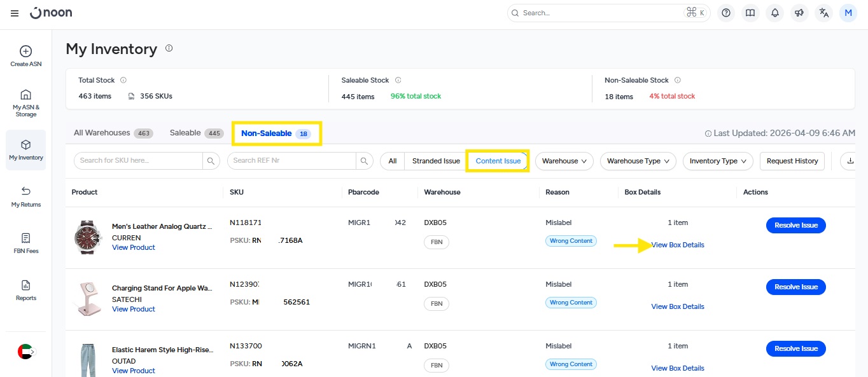This screenshot has height=377, width=868.
Task: Expand the Warehouse Type dropdown
Action: [638, 161]
